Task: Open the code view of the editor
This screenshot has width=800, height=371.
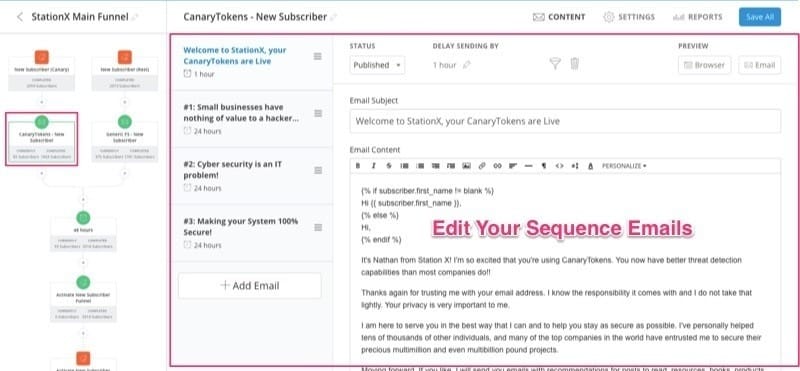Action: coord(560,166)
